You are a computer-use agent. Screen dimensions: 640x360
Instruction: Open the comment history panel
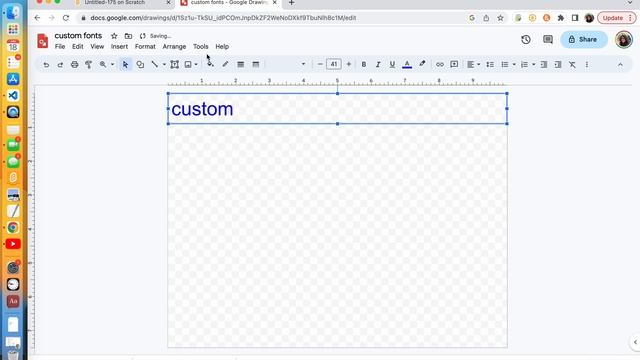click(x=548, y=40)
